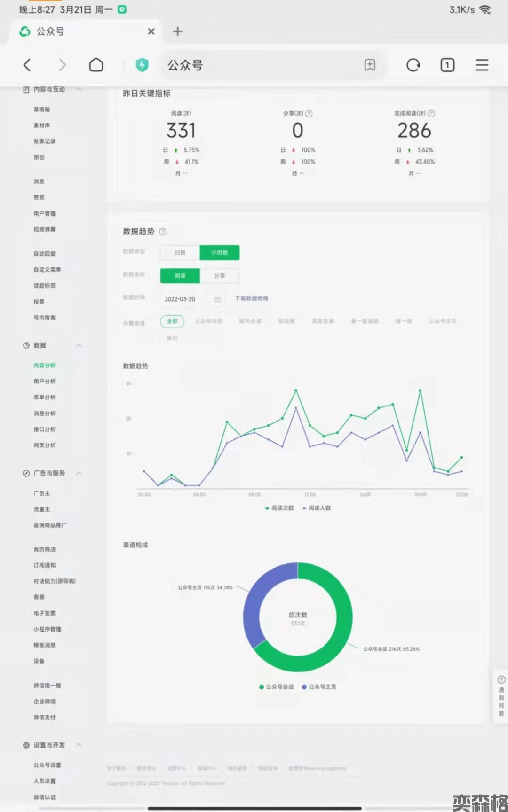Reload the page with the refresh icon
Screen dimensions: 508x812
pos(413,65)
